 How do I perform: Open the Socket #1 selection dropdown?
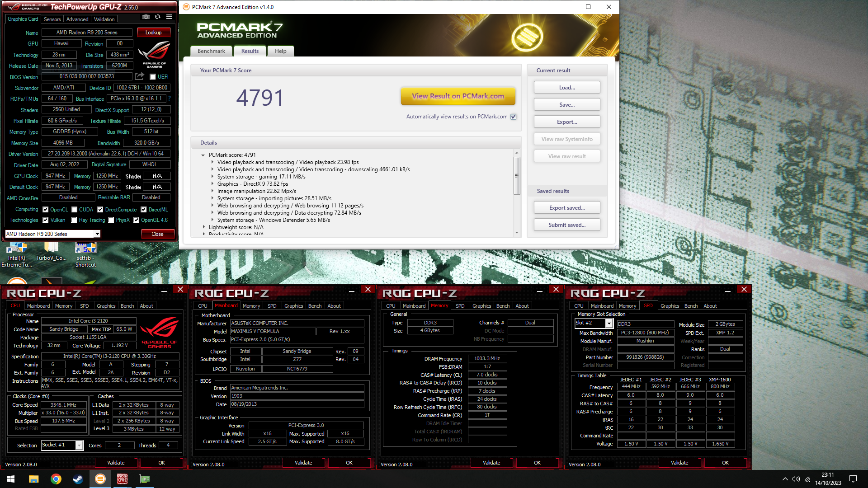(x=79, y=446)
